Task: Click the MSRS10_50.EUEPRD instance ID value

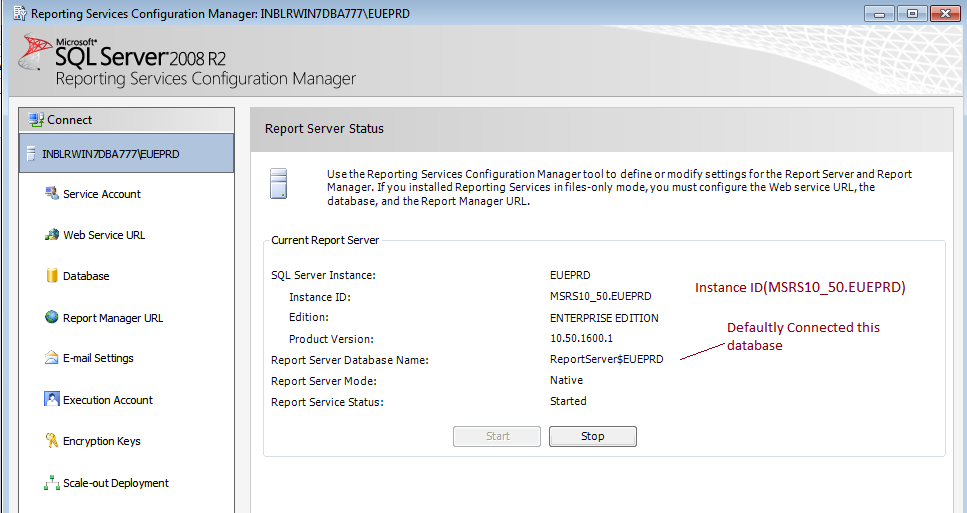Action: [600, 297]
